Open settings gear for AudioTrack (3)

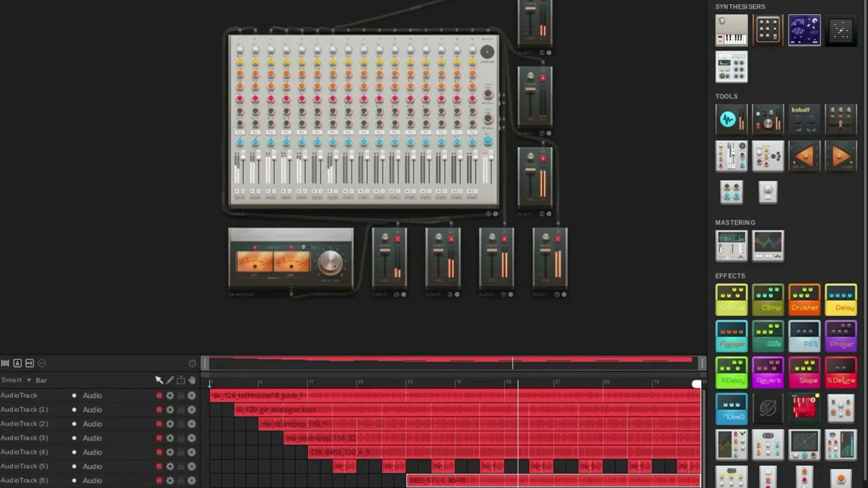click(170, 438)
